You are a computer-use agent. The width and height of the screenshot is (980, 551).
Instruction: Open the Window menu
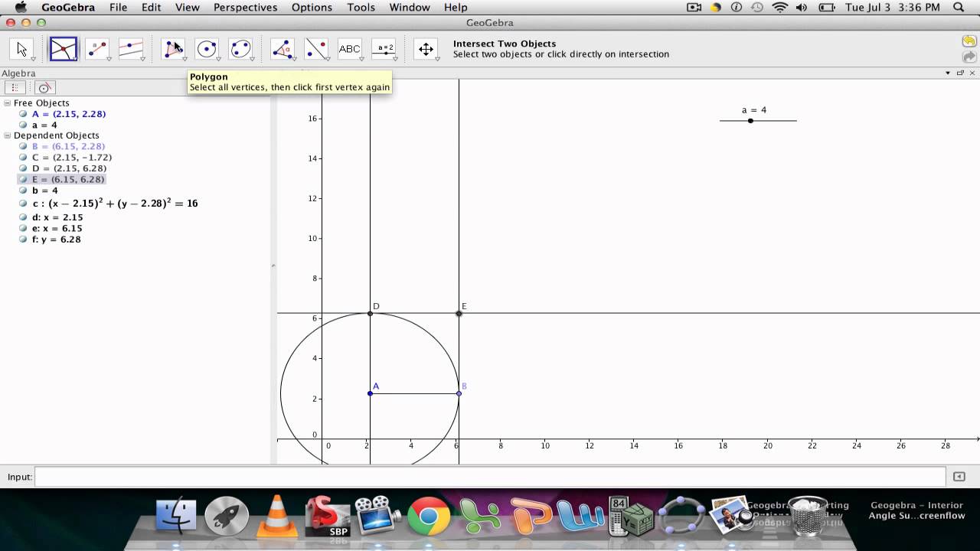coord(410,8)
